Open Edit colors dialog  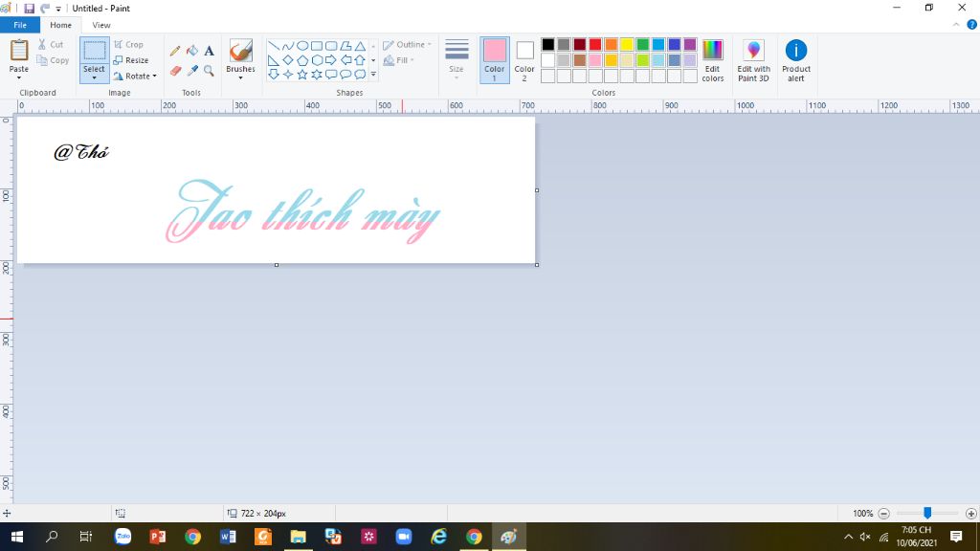[x=712, y=60]
